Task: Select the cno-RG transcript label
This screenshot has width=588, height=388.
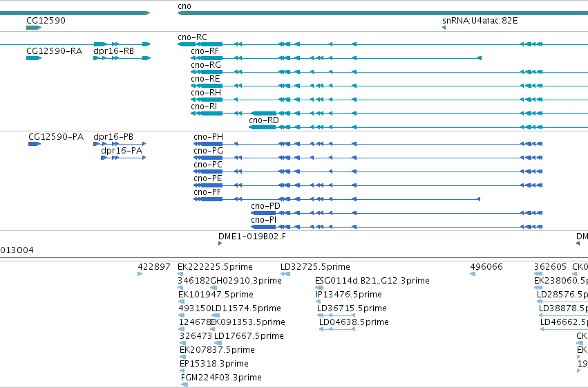Action: [x=206, y=65]
